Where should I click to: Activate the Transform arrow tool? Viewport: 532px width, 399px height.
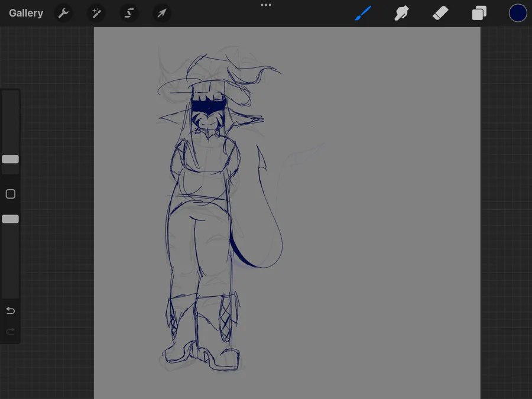click(162, 13)
